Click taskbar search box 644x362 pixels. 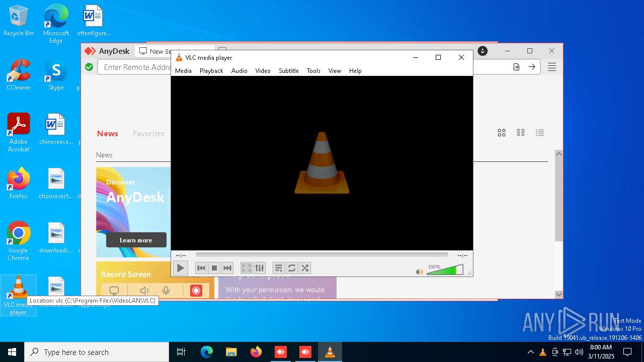[x=97, y=352]
